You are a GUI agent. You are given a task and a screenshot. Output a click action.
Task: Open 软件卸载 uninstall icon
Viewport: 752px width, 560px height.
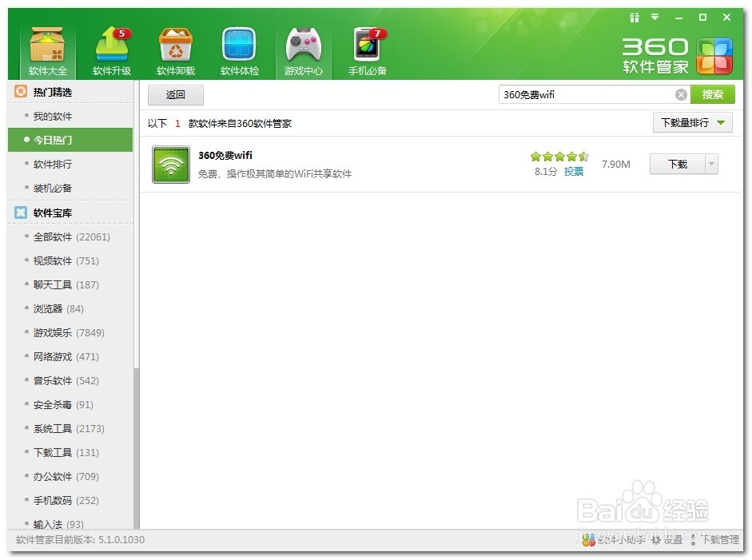[x=176, y=52]
